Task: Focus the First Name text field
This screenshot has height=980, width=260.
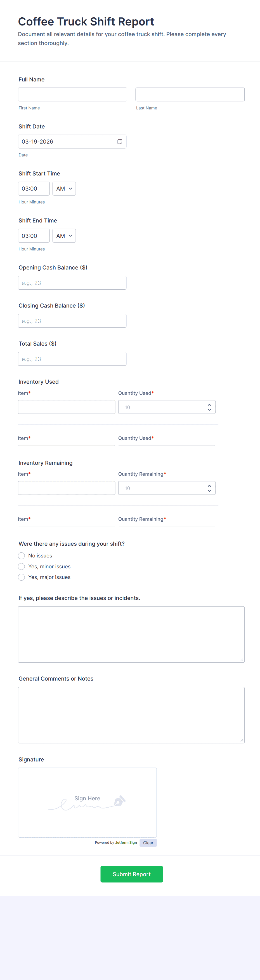Action: coord(72,94)
